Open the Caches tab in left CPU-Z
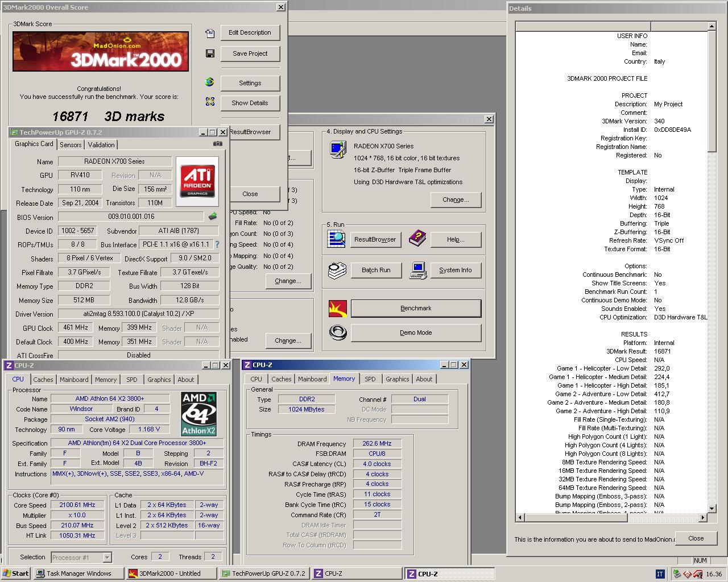728x582 pixels. point(43,380)
